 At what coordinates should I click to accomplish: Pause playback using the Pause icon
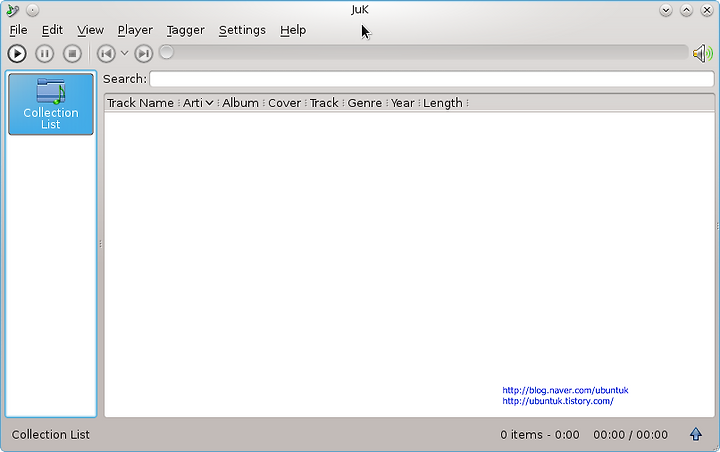pos(45,54)
